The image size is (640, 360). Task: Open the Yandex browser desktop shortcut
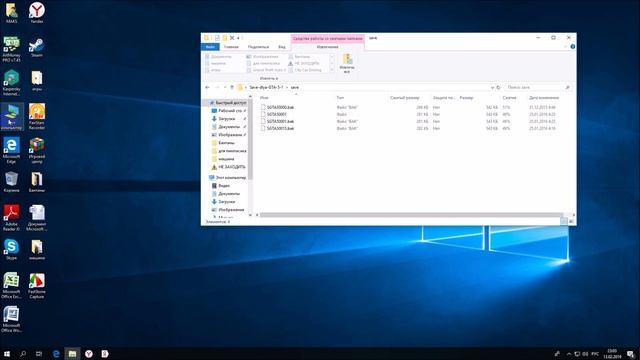(37, 12)
